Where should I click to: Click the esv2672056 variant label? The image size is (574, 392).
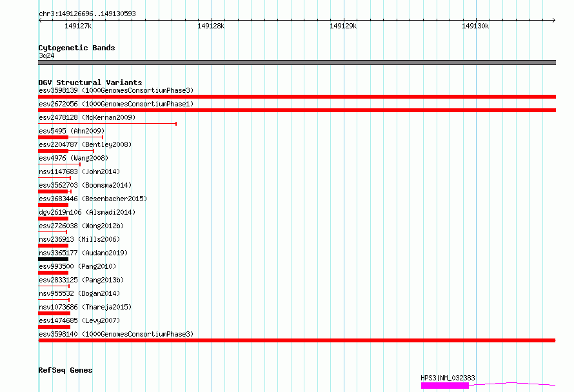116,104
